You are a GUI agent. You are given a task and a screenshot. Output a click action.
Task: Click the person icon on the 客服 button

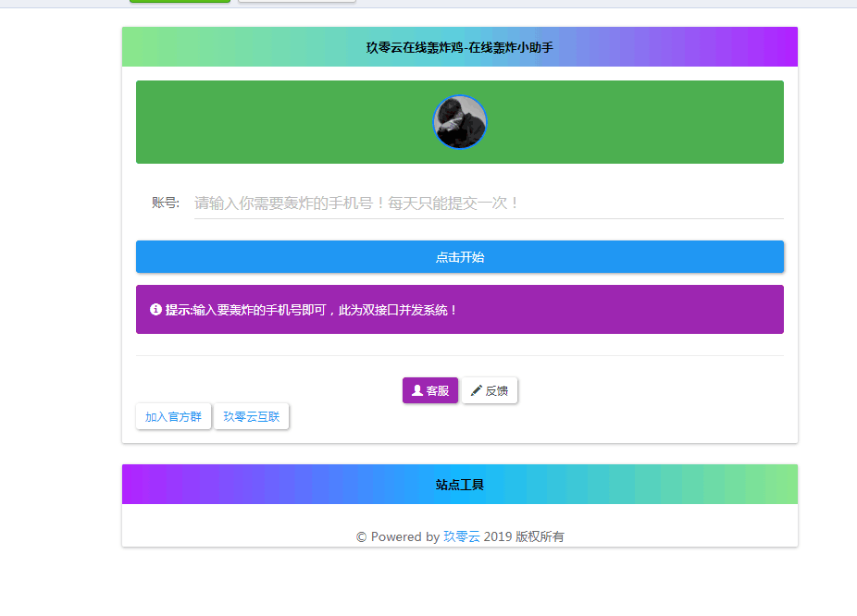click(416, 390)
